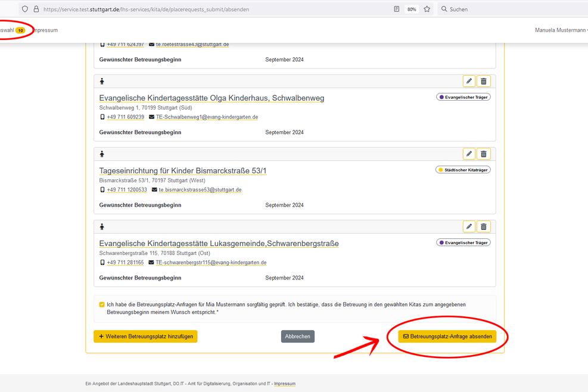Delete the Lukasgemeinde request with trash icon

pos(484,227)
